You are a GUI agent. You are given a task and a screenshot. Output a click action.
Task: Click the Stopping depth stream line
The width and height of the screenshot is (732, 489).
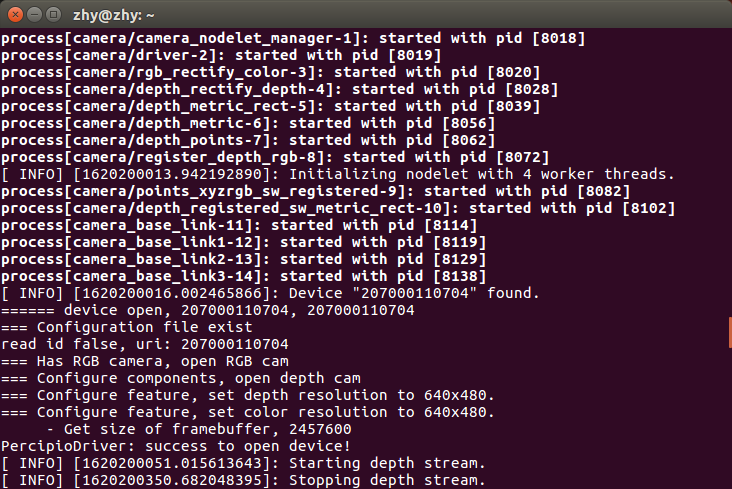(x=243, y=480)
